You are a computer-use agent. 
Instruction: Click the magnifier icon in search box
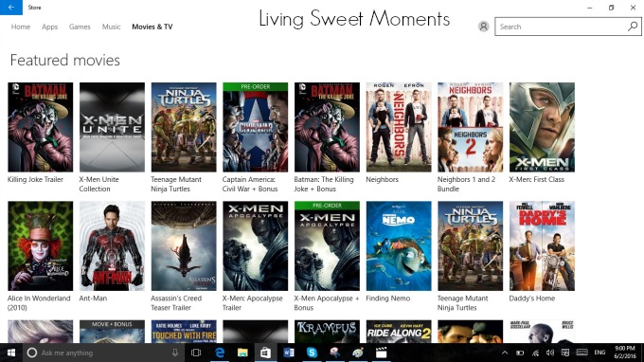[x=633, y=27]
